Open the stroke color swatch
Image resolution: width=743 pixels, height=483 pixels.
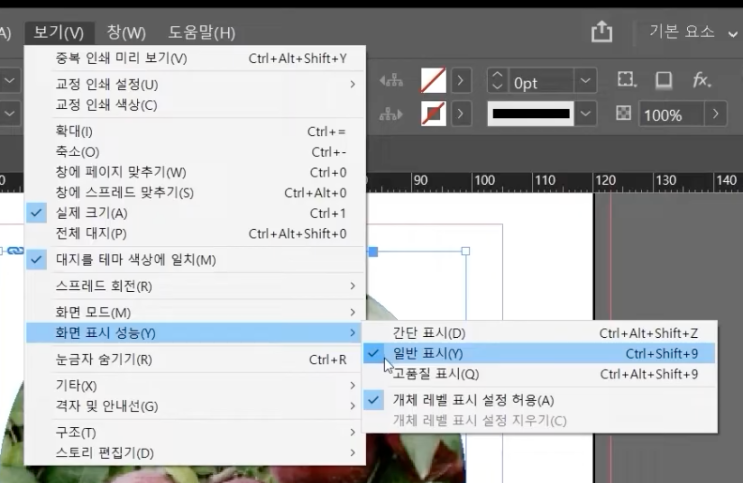433,114
